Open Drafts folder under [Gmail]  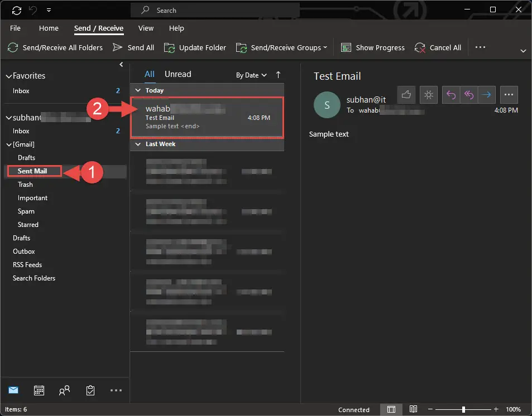pyautogui.click(x=26, y=158)
